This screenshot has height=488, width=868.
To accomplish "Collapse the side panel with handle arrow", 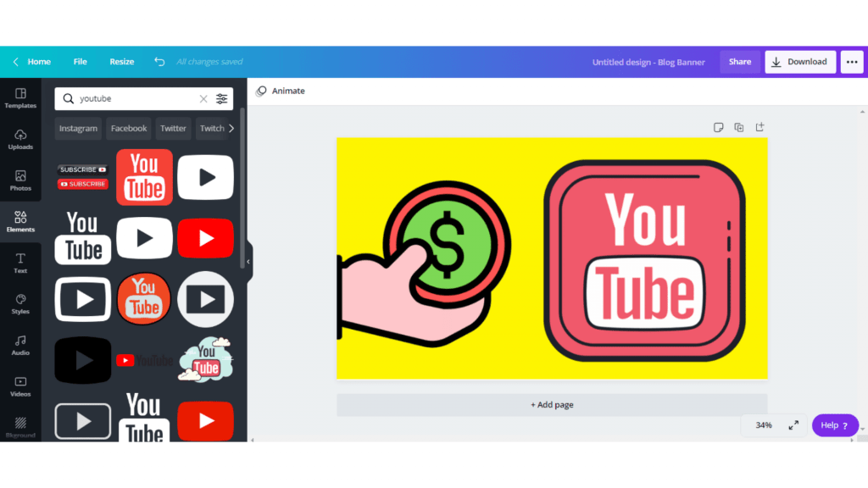I will (x=248, y=261).
